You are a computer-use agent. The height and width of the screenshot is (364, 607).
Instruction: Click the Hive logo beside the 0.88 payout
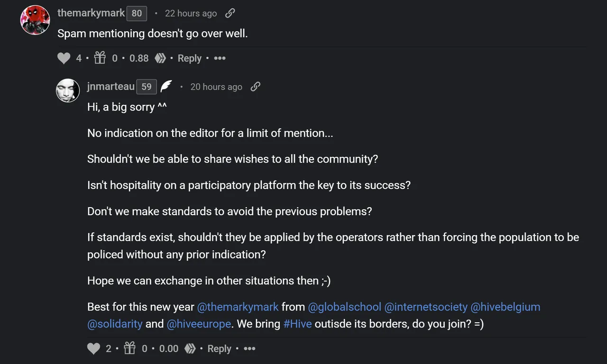160,58
